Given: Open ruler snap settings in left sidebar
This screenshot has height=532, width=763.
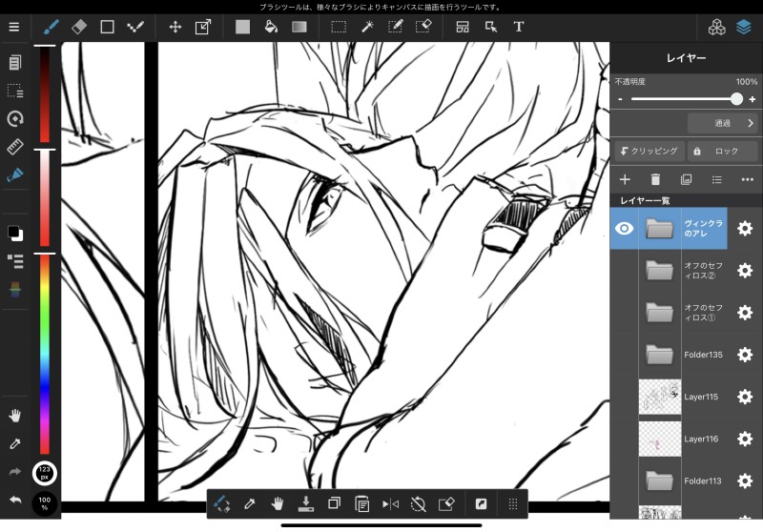Looking at the screenshot, I should 15,147.
